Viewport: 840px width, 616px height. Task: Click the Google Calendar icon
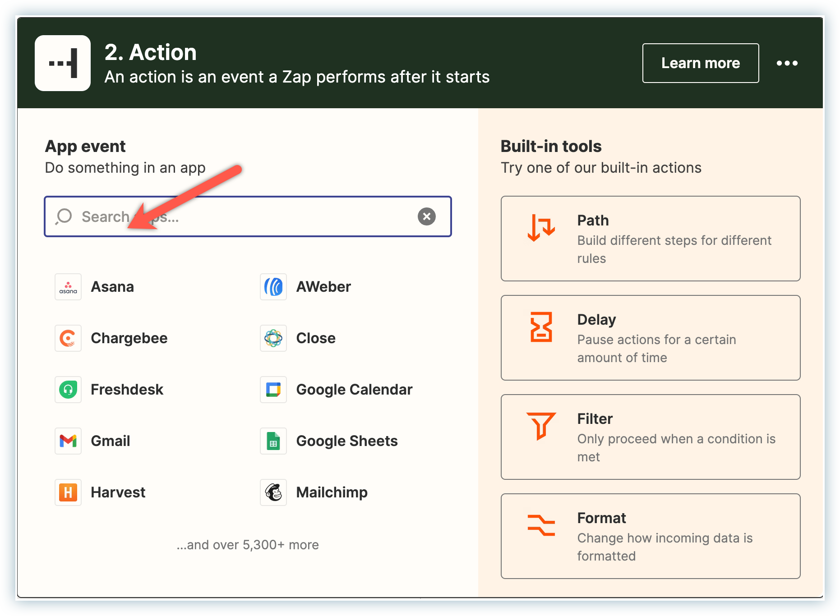pyautogui.click(x=273, y=390)
